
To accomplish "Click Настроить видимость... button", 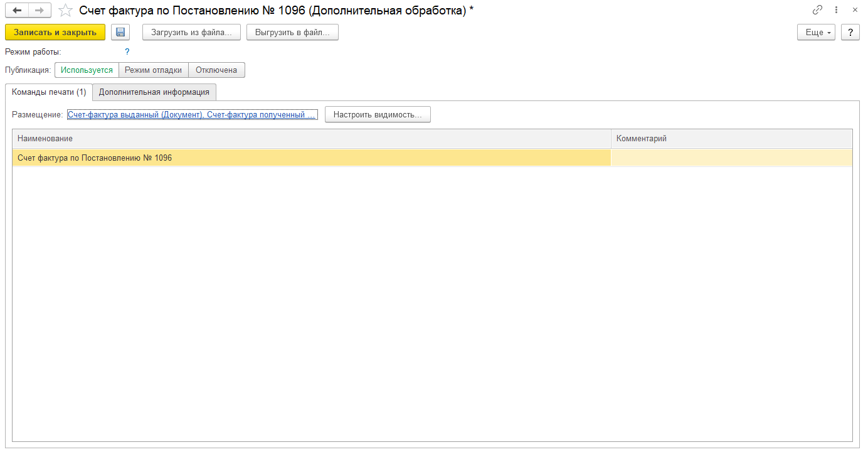I will tap(378, 115).
